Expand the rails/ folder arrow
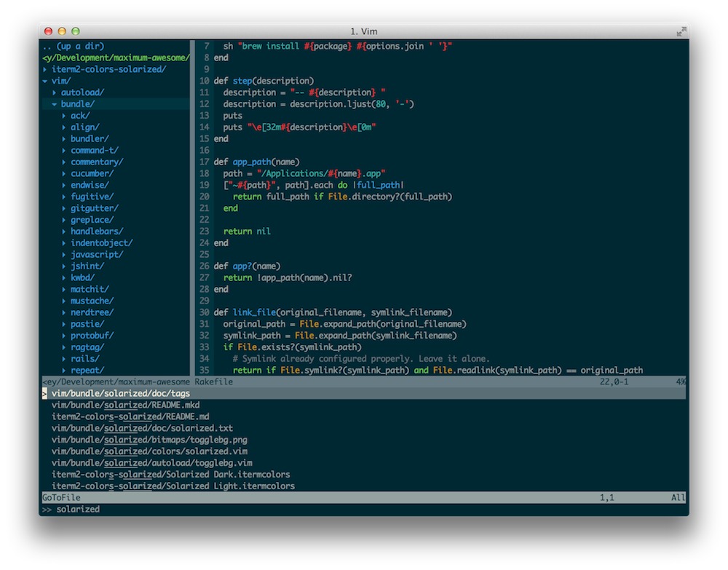Viewport: 728px width, 570px height. [63, 359]
